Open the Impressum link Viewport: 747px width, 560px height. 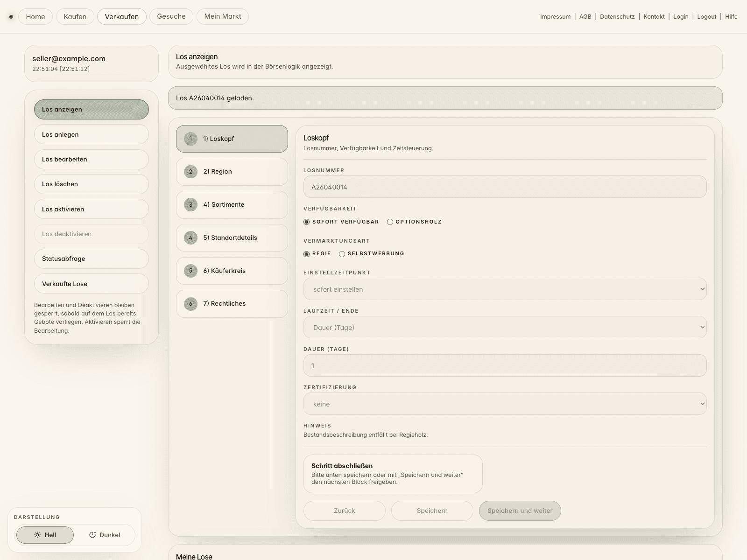coord(555,17)
